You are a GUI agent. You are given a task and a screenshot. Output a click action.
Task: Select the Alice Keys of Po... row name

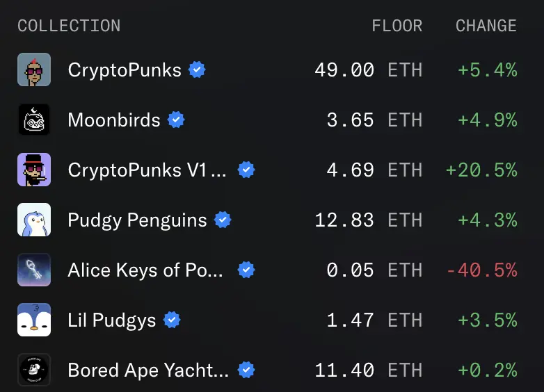[145, 270]
